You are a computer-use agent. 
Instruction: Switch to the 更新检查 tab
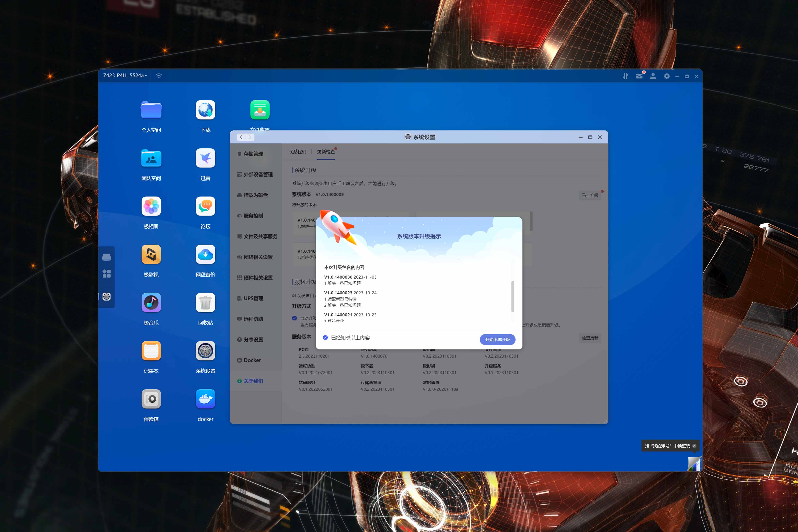[x=326, y=152]
